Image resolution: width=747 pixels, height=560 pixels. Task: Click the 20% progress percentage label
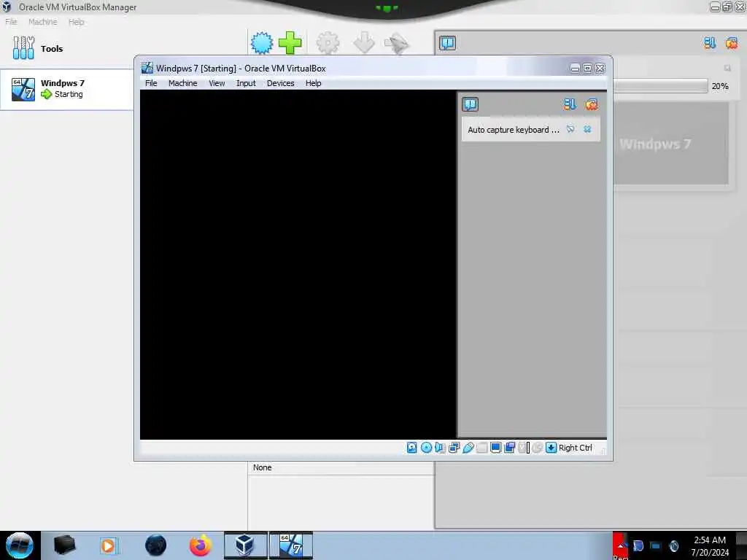720,86
